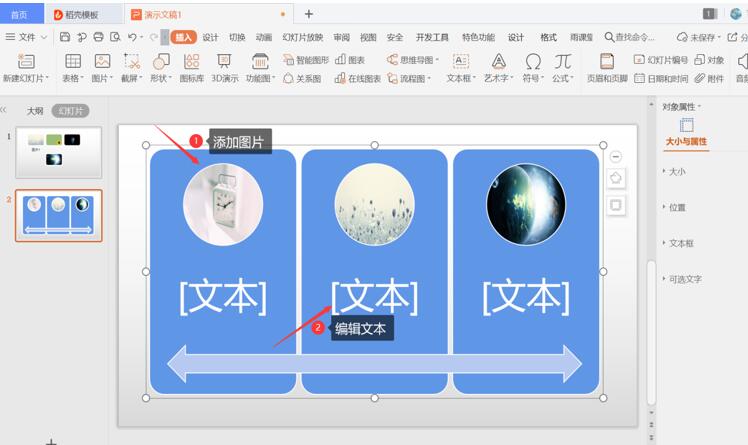The width and height of the screenshot is (748, 445).
Task: Click the 3D演示 icon
Action: (x=224, y=61)
